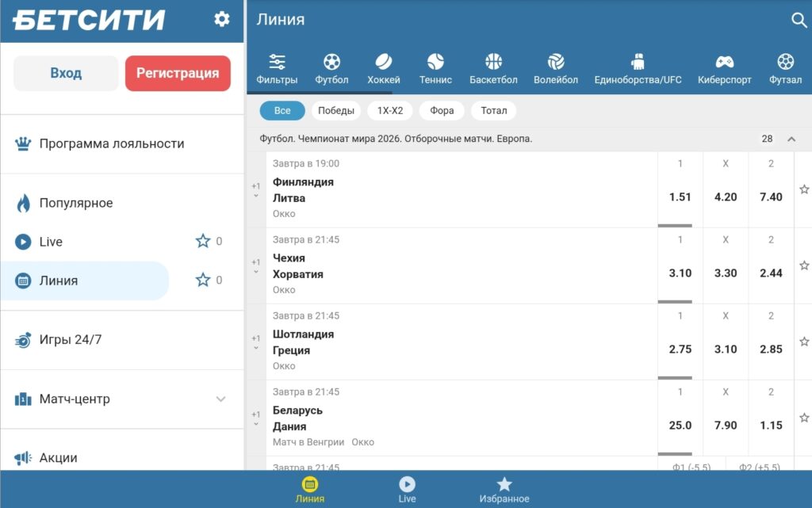Open the Киберспорт gamepad icon
Screen dimensions: 812x508
pos(724,62)
